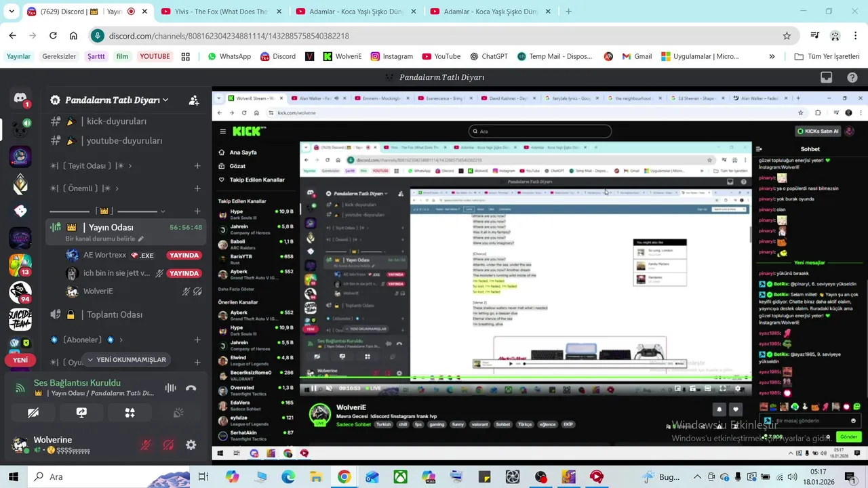Open the kick-duyuruları channel

[x=116, y=121]
